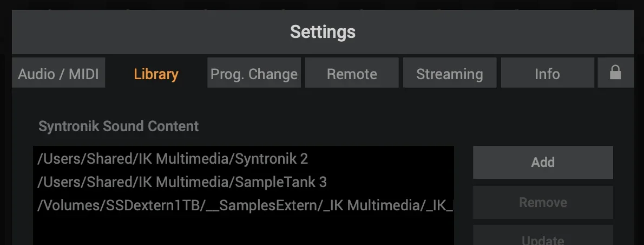The image size is (644, 245).
Task: Choose the SSDextern1TB volume path entry
Action: 244,205
